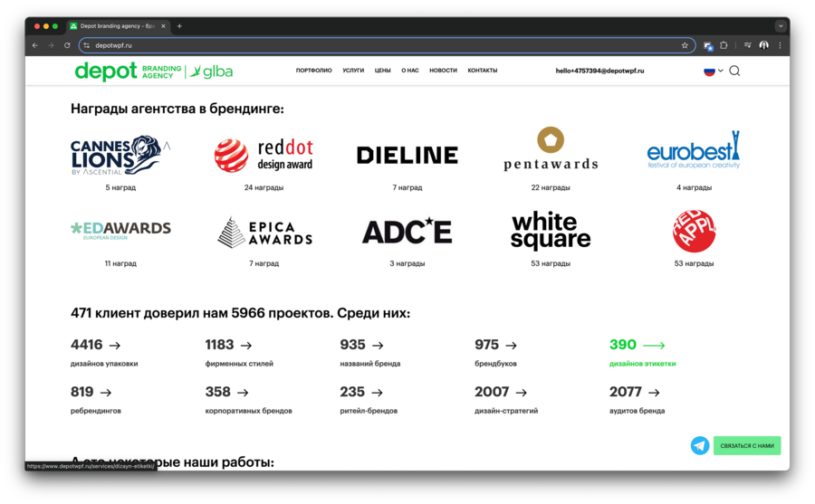This screenshot has width=815, height=504.
Task: Click the browser forward arrow
Action: click(x=51, y=46)
